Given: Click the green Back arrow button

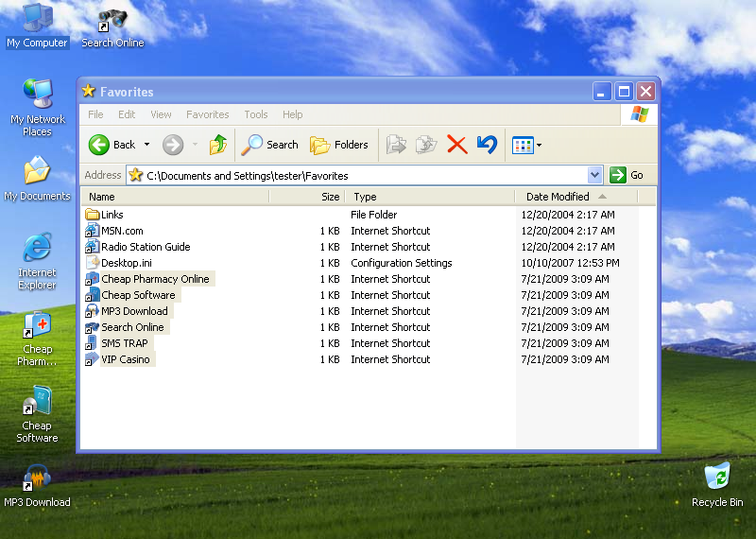Looking at the screenshot, I should [99, 145].
